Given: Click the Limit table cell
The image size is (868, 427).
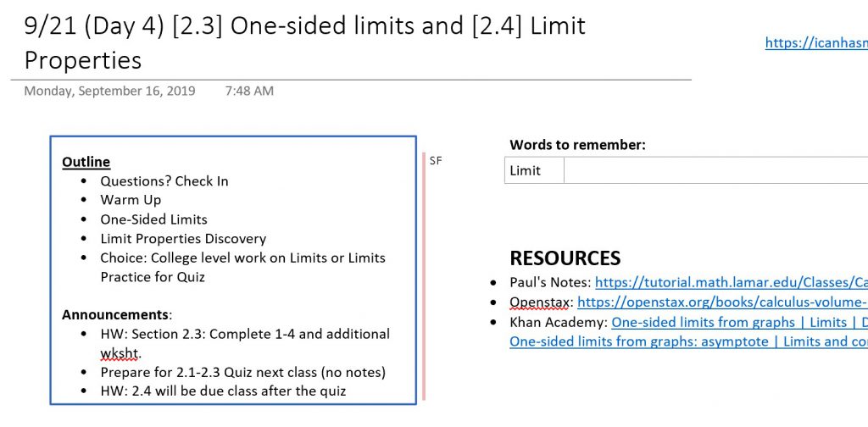Looking at the screenshot, I should 534,170.
